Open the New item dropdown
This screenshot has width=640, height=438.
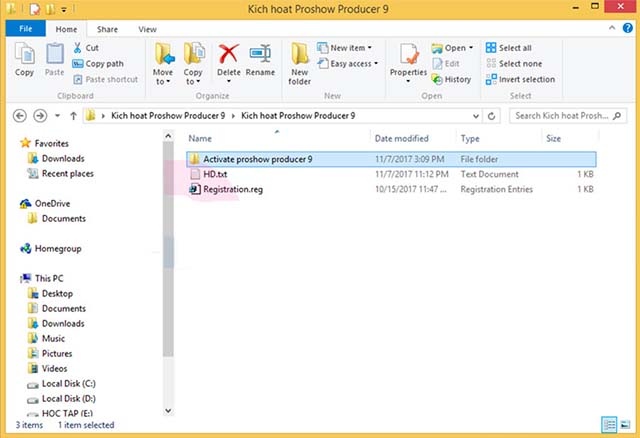[x=345, y=47]
